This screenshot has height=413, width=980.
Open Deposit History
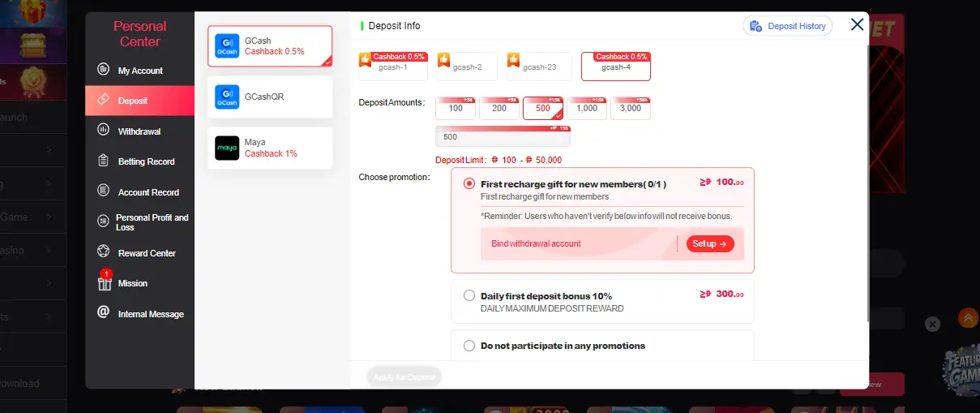pos(788,26)
